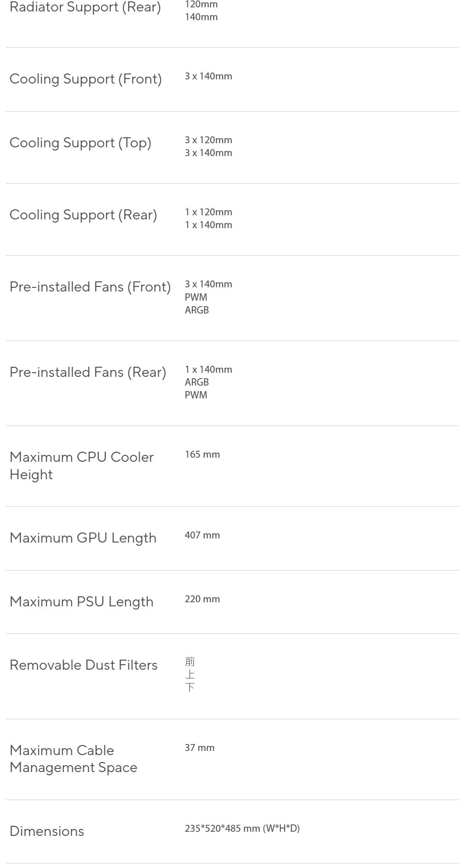Click the Cooling Support (Front) label

coord(86,79)
